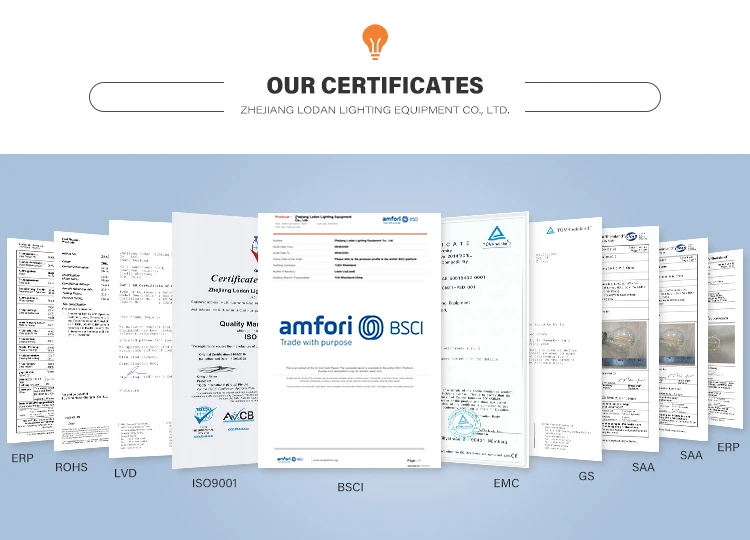Click the orange light bulb icon
This screenshot has width=750, height=540.
pyautogui.click(x=375, y=42)
